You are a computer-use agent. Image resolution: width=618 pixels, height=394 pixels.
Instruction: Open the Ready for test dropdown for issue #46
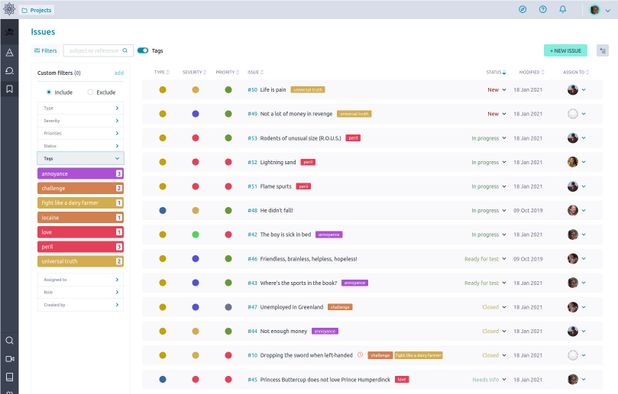point(485,259)
